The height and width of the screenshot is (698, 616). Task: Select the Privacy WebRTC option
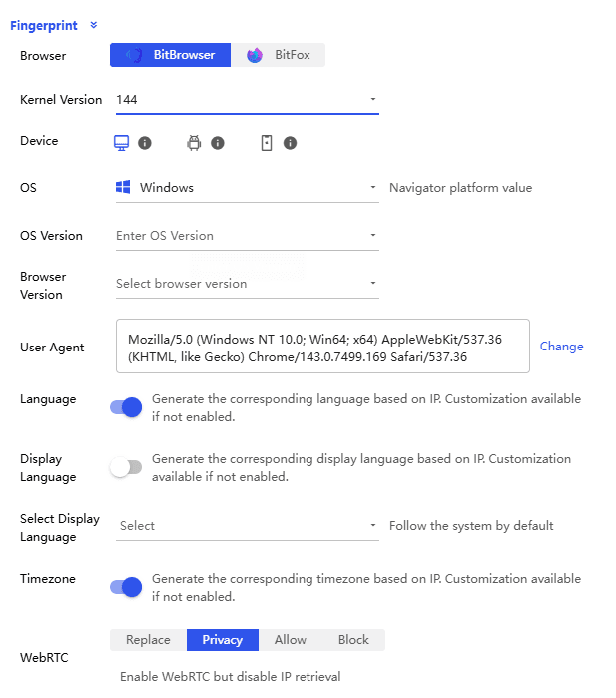[223, 640]
